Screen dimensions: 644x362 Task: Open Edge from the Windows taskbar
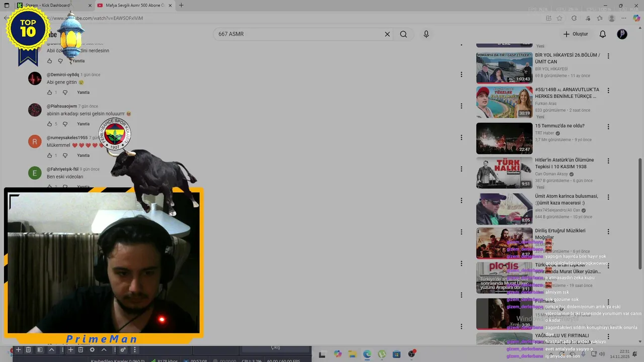pos(367,354)
